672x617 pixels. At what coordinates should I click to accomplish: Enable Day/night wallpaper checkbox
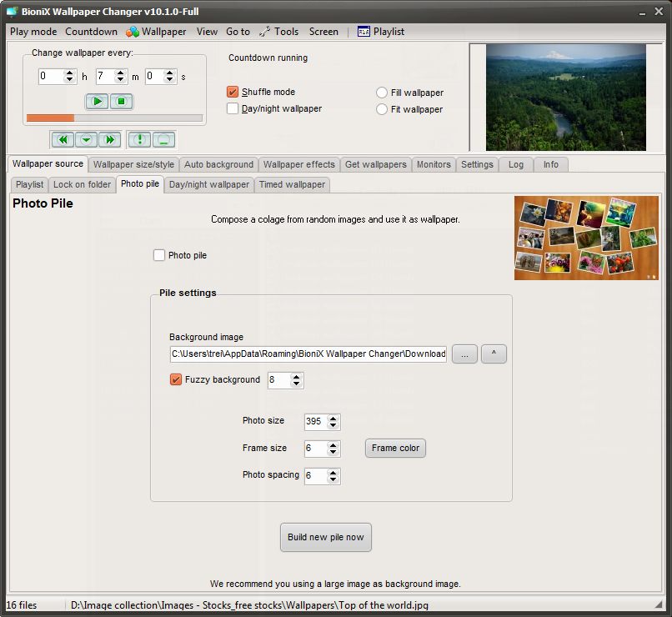click(x=233, y=108)
